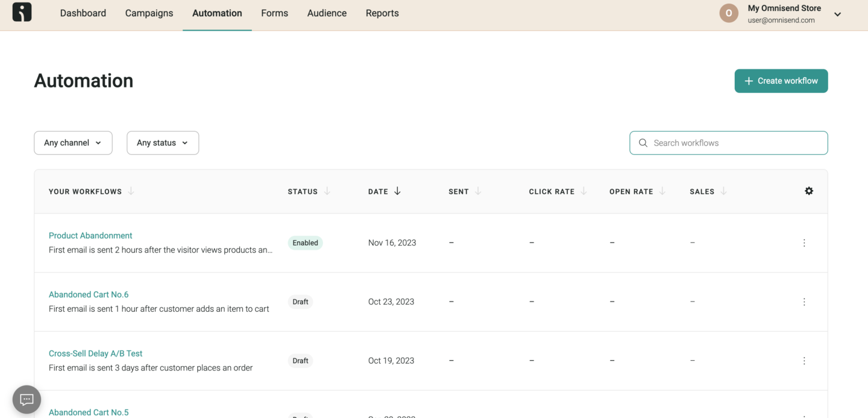Image resolution: width=868 pixels, height=418 pixels.
Task: Click the Nov 16, 2023 date
Action: (392, 243)
